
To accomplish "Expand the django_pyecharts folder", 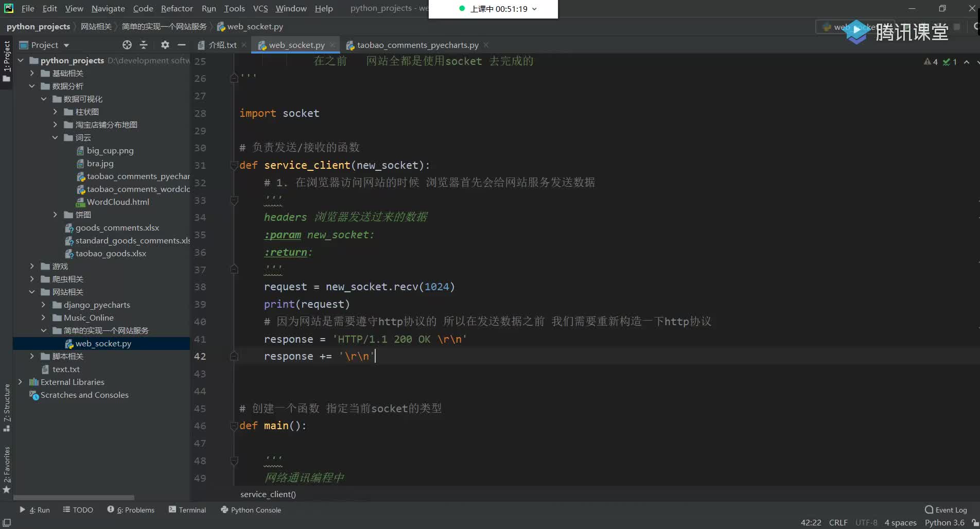I will [x=44, y=305].
